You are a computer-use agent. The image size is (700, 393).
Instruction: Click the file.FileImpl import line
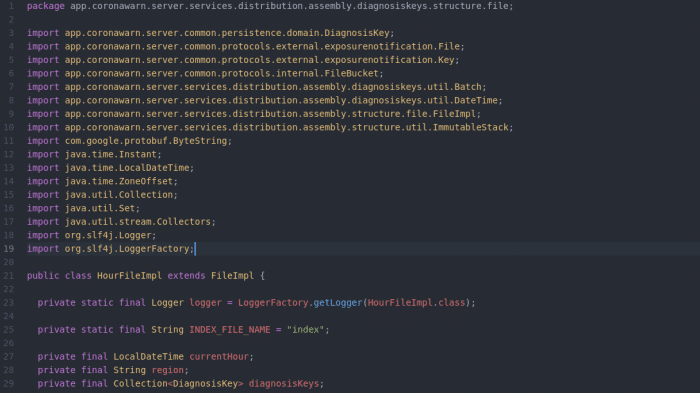(x=254, y=114)
